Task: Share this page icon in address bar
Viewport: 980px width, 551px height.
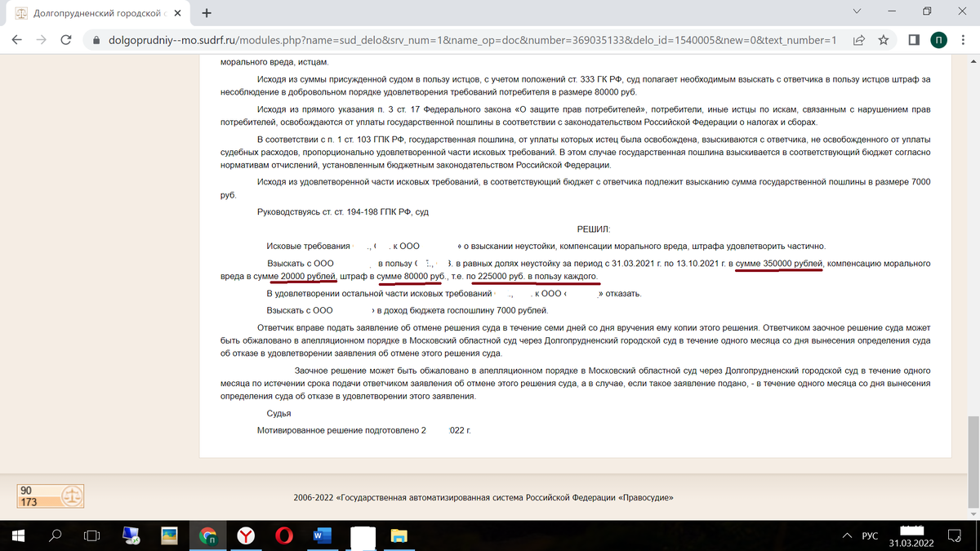Action: pos(859,39)
